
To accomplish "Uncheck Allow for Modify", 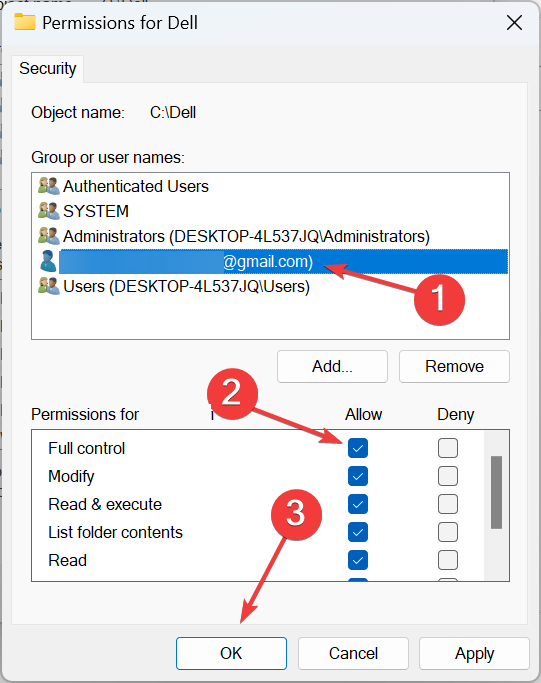I will 358,476.
